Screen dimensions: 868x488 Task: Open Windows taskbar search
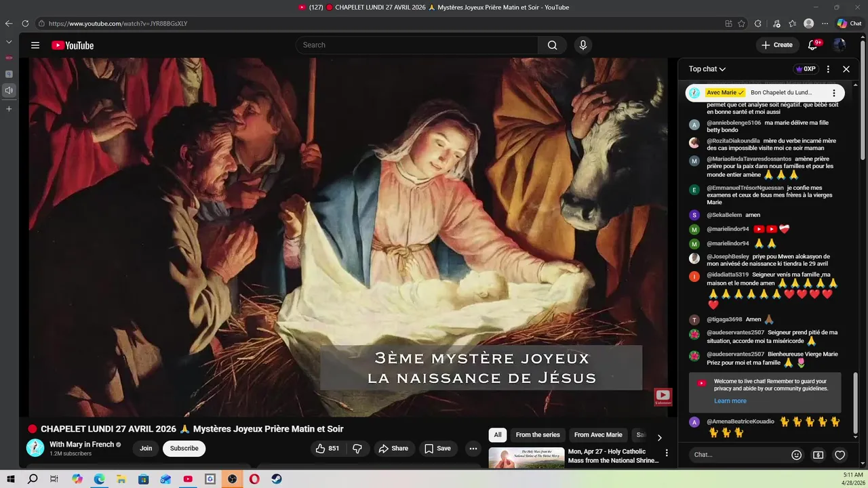point(33,479)
